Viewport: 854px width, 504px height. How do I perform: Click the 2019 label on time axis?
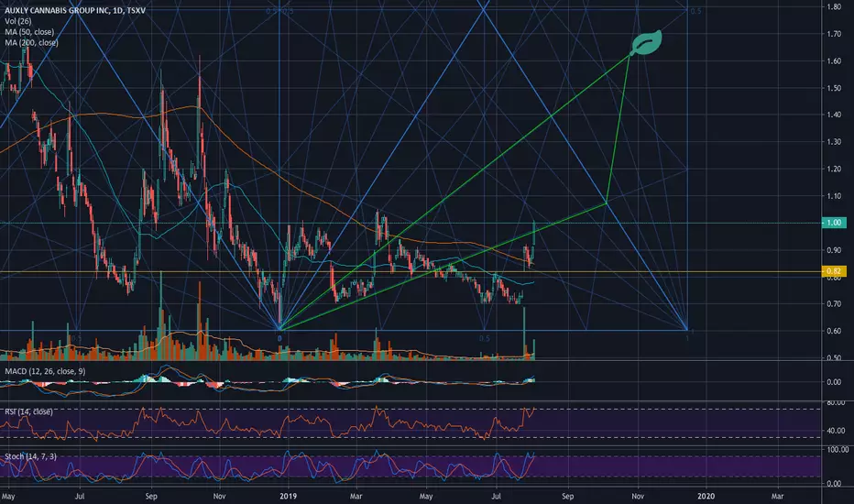click(x=288, y=496)
